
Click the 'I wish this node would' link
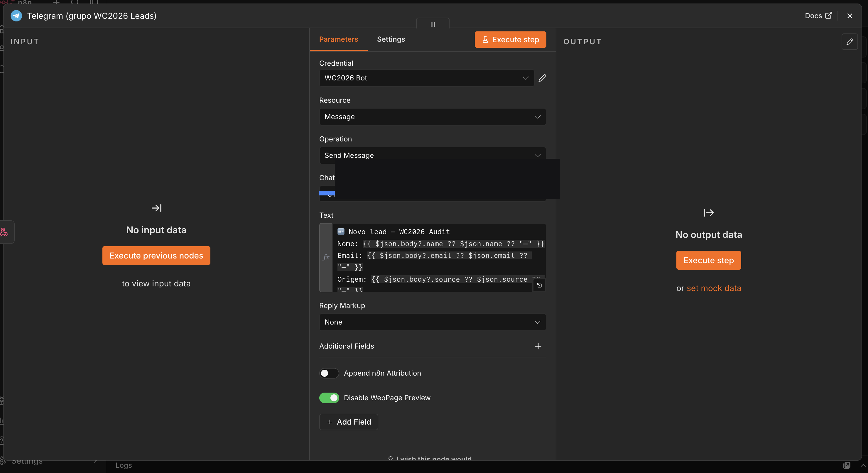tap(430, 458)
